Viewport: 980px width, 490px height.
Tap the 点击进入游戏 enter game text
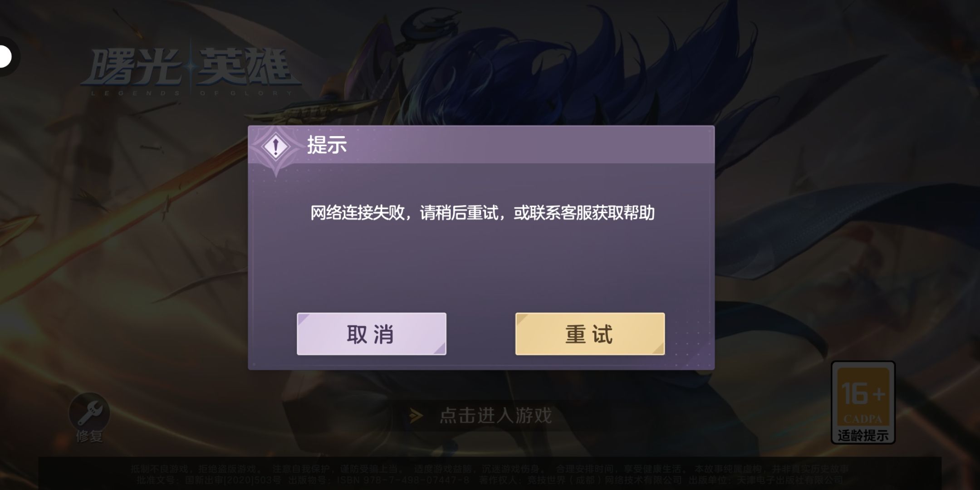coord(495,416)
